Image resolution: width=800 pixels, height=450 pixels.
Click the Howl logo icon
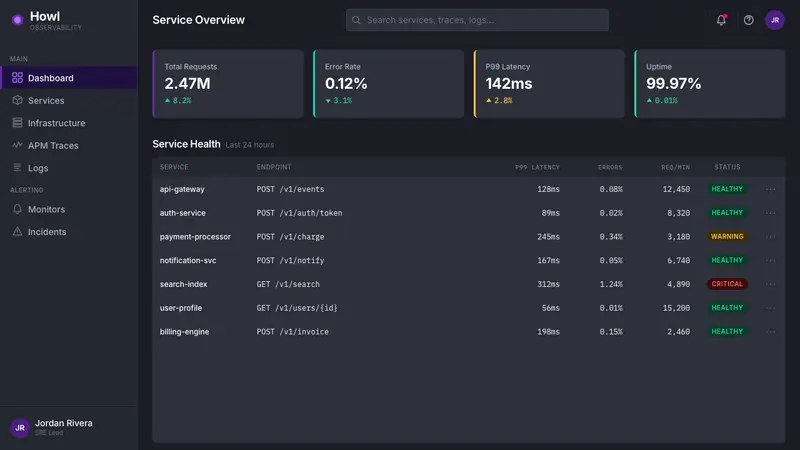tap(17, 20)
